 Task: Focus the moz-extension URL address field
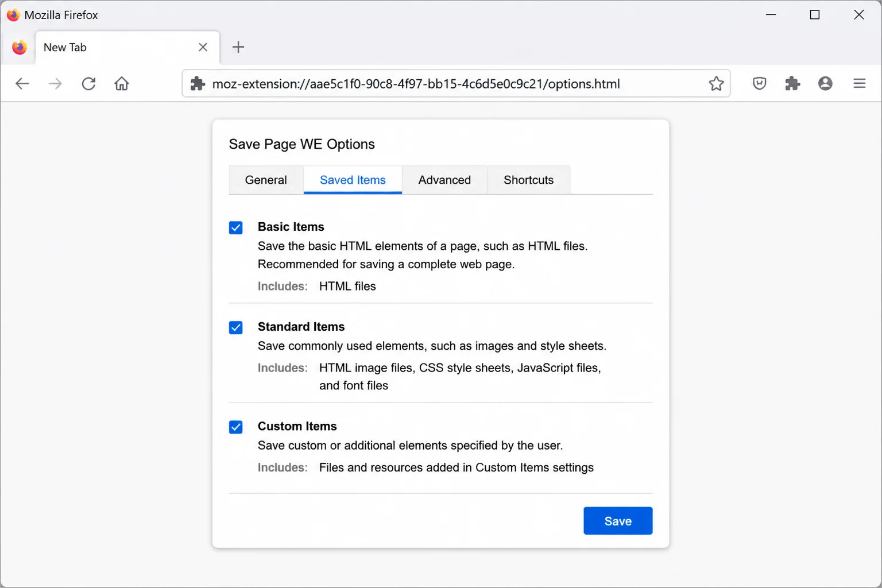click(455, 84)
